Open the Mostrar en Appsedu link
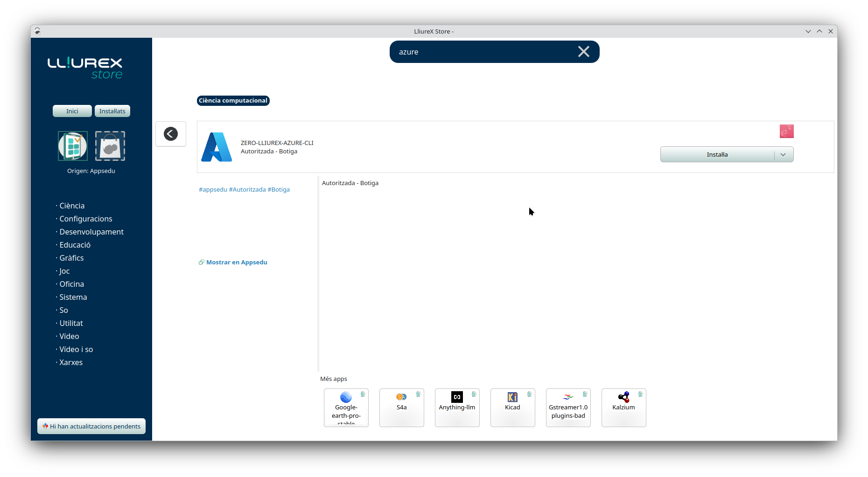This screenshot has height=477, width=868. click(236, 263)
